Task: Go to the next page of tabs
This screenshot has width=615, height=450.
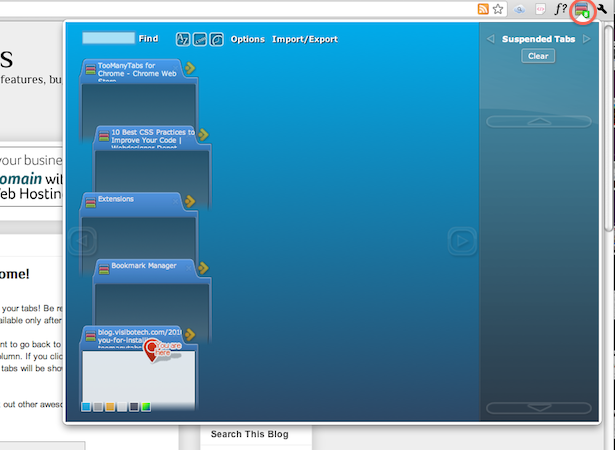Action: [462, 241]
